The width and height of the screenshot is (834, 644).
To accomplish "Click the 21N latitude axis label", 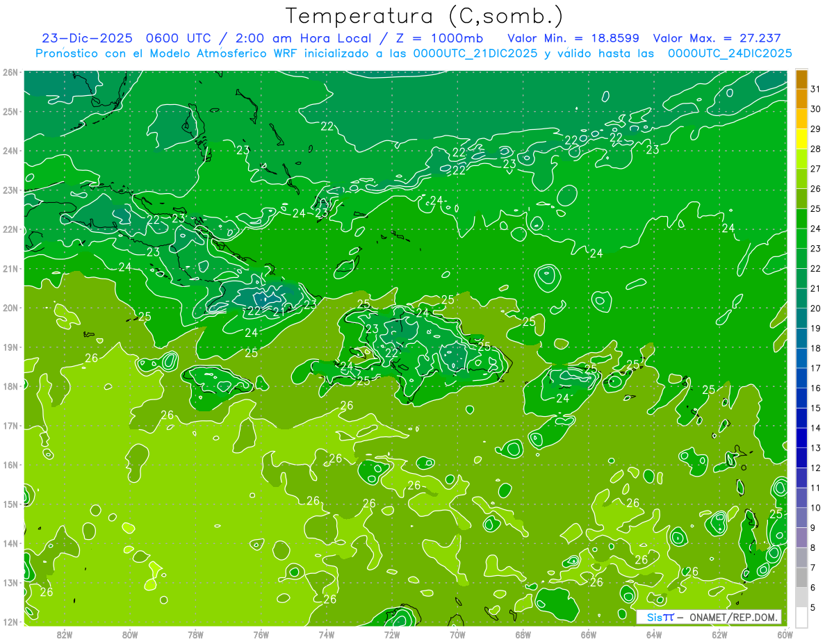I will tap(10, 268).
